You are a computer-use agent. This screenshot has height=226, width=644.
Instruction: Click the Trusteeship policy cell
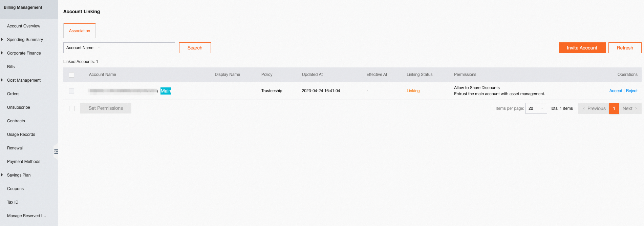pos(272,91)
